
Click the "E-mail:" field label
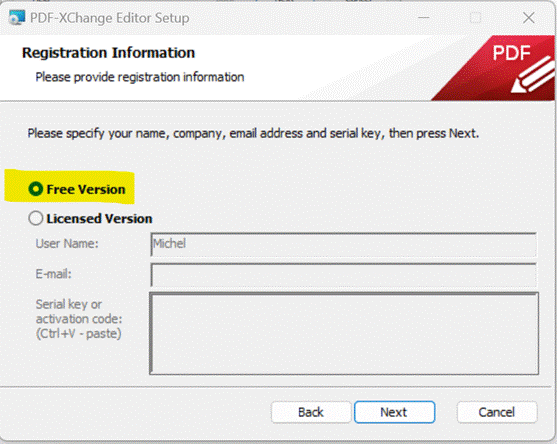[x=54, y=274]
